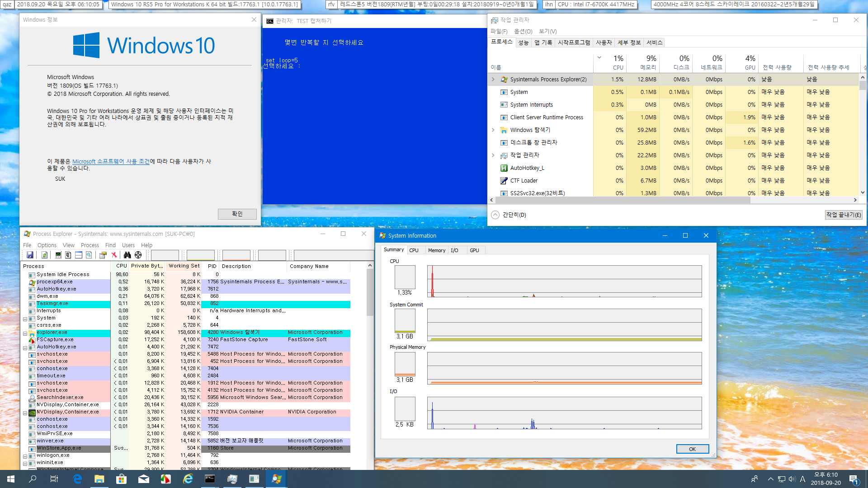Switch to the I/O tab in System Information
868x488 pixels.
(455, 250)
